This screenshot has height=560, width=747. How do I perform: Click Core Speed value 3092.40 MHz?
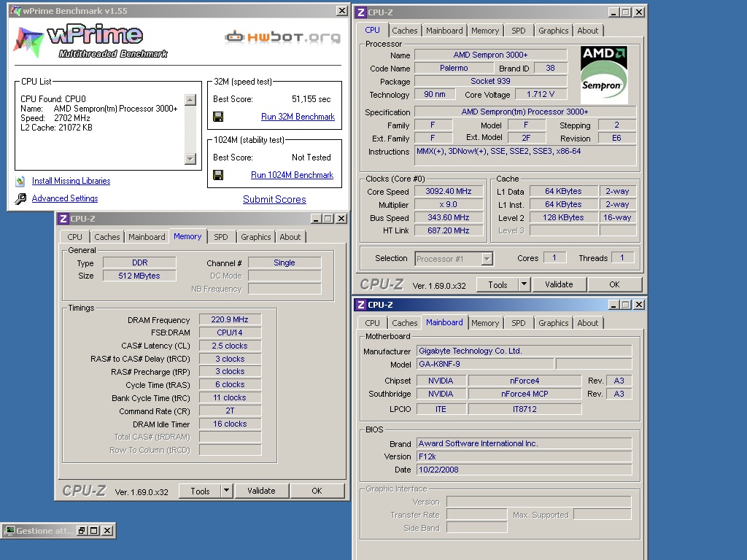(449, 192)
